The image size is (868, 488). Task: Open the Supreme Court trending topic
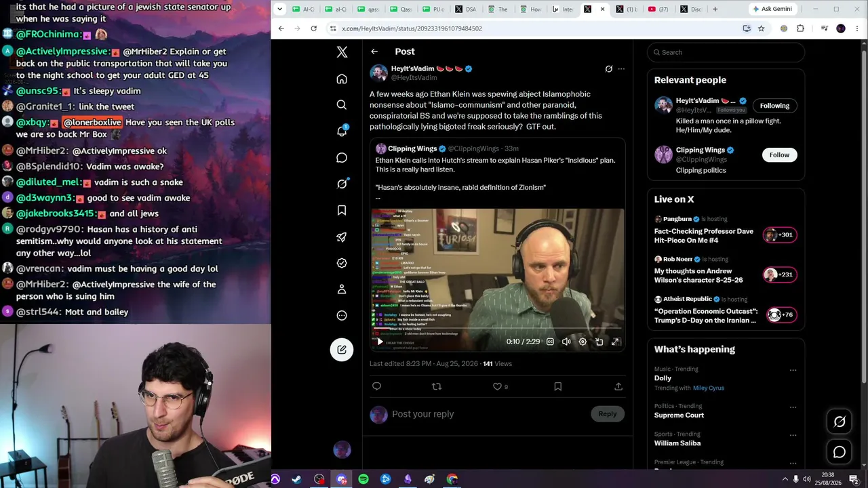pyautogui.click(x=679, y=415)
